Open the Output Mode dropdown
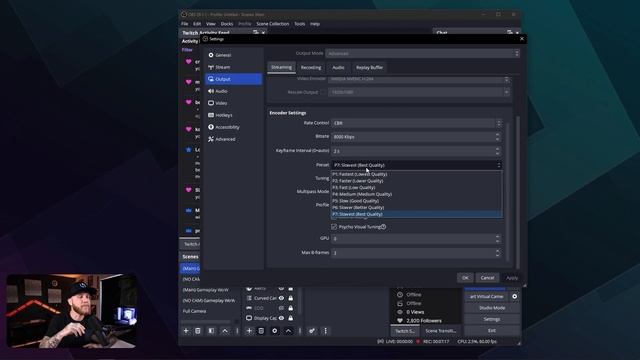The width and height of the screenshot is (640, 360). [x=422, y=53]
